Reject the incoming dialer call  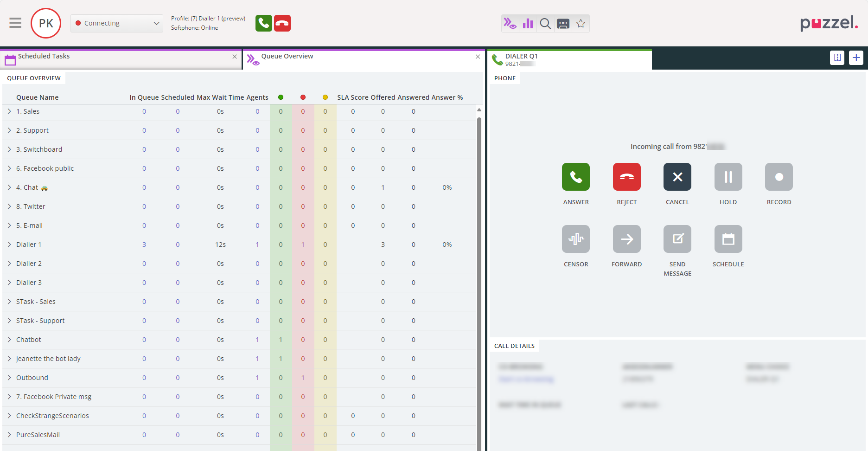(626, 177)
